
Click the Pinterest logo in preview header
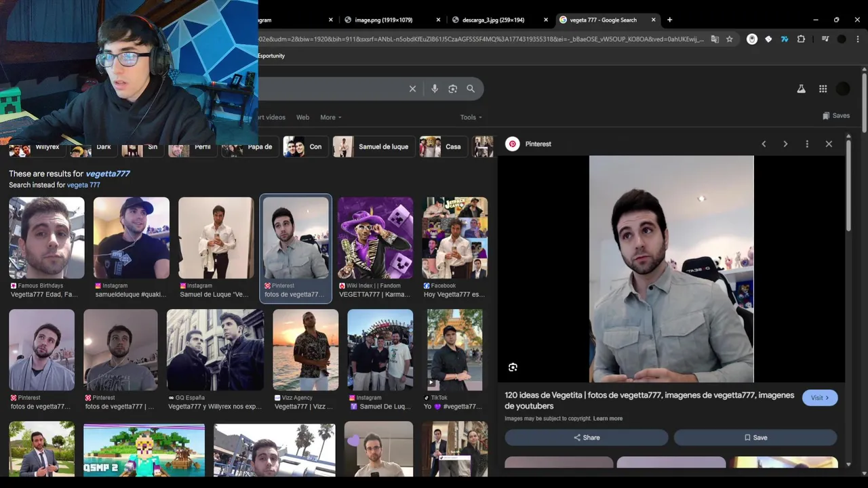click(513, 144)
